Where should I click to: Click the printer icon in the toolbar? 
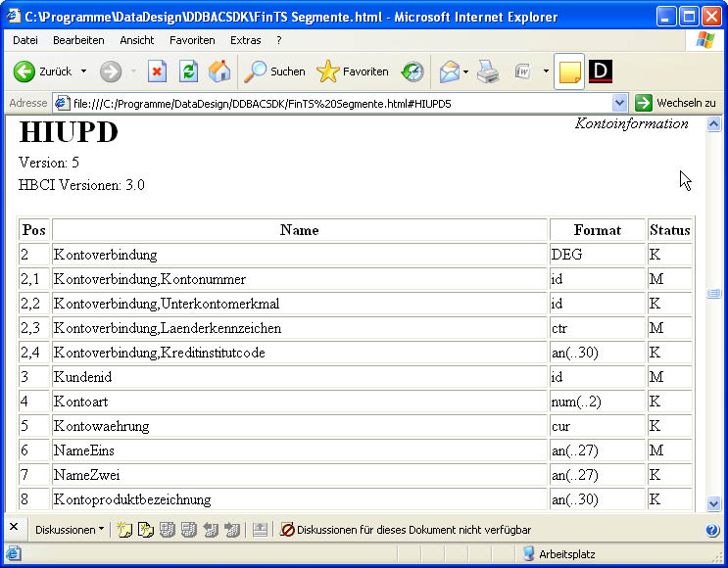[488, 71]
